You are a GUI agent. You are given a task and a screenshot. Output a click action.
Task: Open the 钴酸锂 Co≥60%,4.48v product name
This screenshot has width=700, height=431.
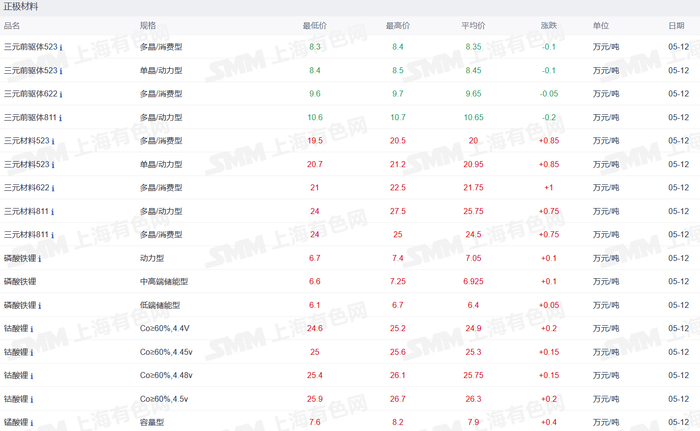pos(16,375)
